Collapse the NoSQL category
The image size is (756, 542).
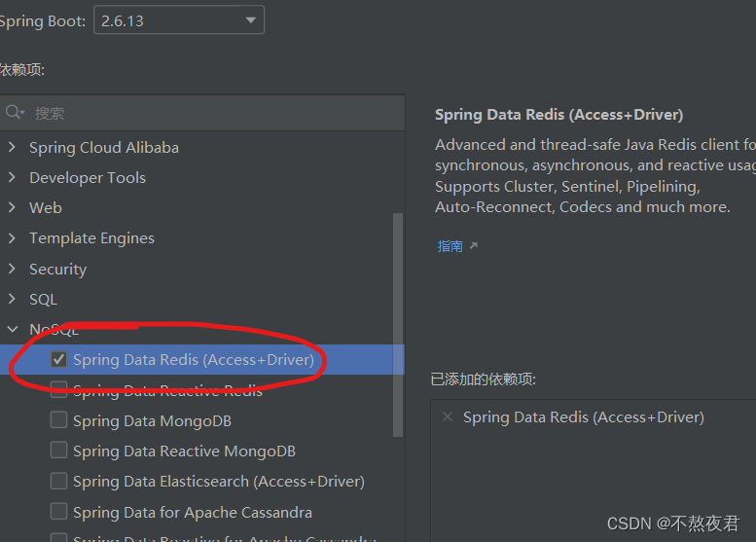[x=13, y=329]
